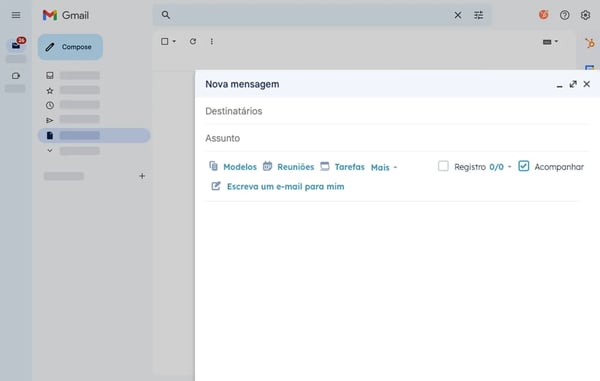The width and height of the screenshot is (600, 381).
Task: Open the HubSpot sprocket icon in the header
Action: point(543,15)
